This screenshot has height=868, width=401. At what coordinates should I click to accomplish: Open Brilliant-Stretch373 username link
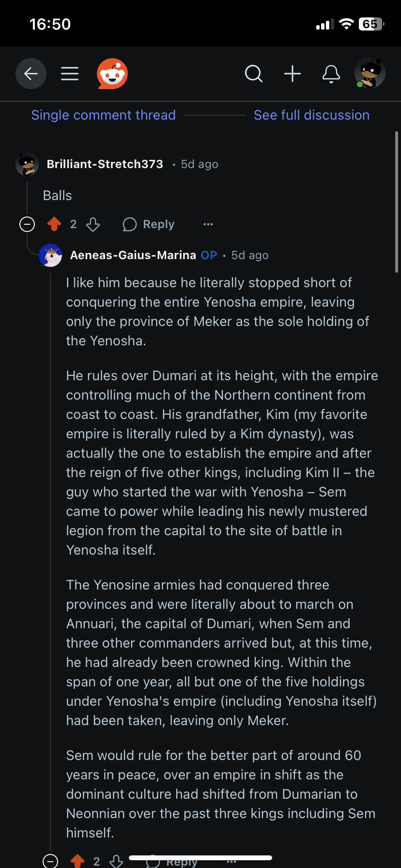click(105, 164)
